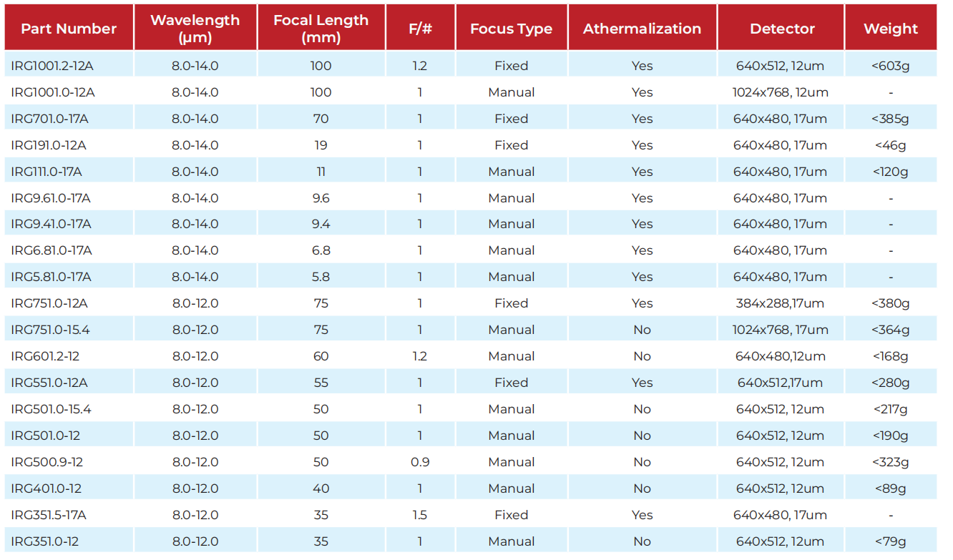Select the Weight column header
Viewport: 953px width, 560px height.
(891, 29)
